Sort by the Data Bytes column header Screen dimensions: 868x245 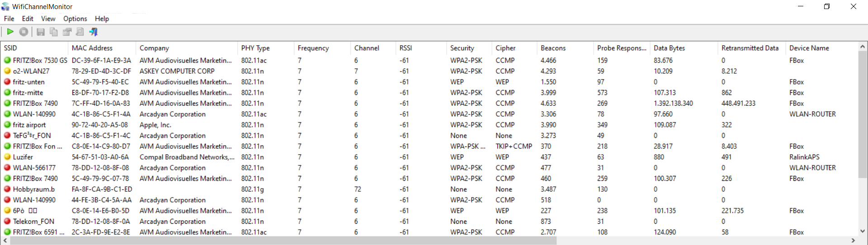[684, 48]
